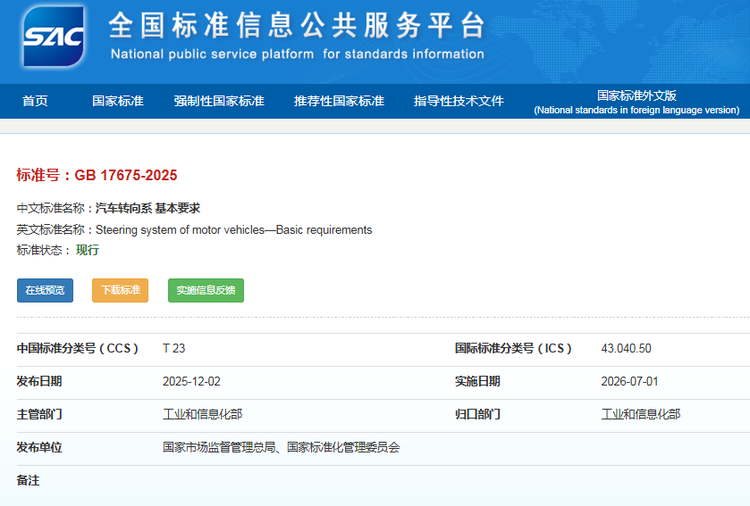Click the CCS value T 23
The height and width of the screenshot is (506, 750).
tap(174, 348)
